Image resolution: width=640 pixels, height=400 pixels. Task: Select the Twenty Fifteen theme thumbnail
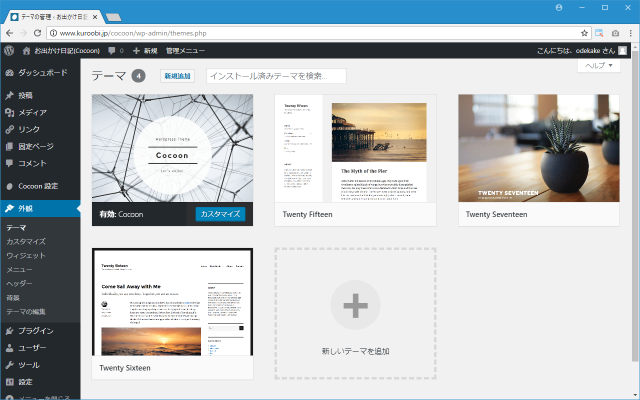tap(355, 148)
